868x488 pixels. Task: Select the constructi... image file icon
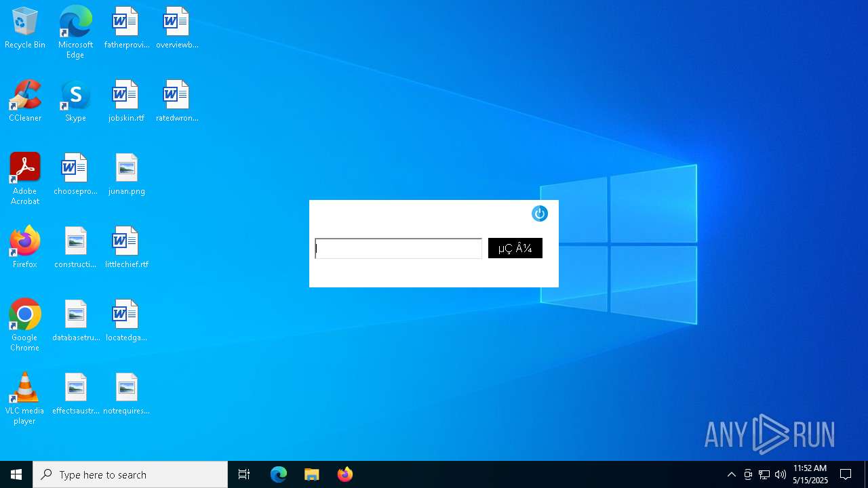tap(75, 248)
